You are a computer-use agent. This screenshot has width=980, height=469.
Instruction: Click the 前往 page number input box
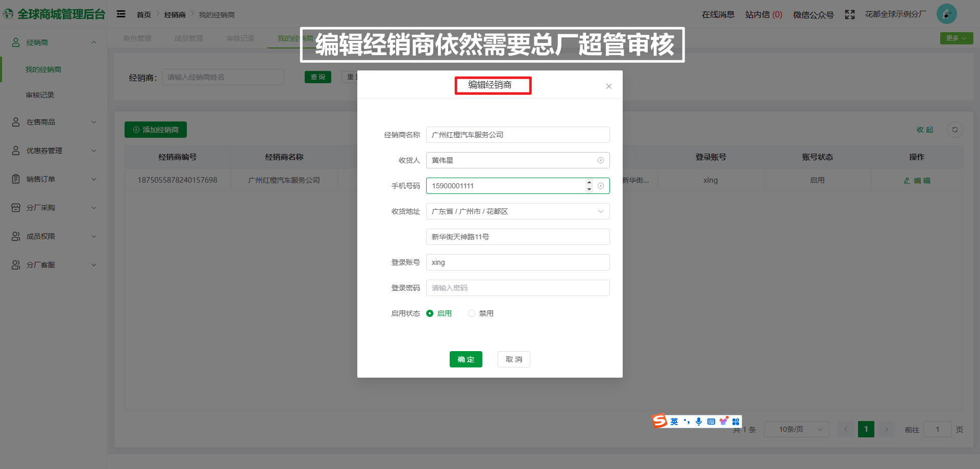coord(937,429)
